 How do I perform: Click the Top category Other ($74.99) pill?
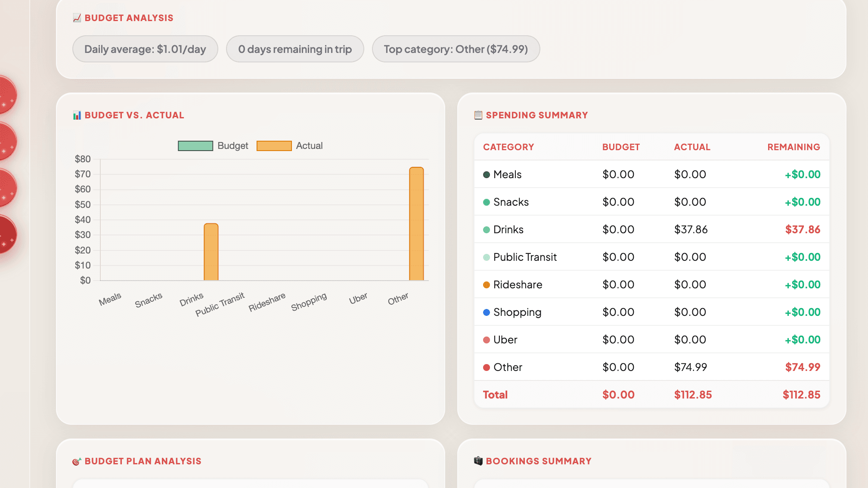tap(456, 49)
